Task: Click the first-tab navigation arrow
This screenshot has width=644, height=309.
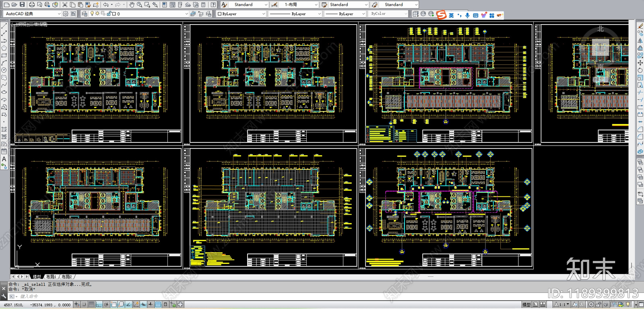Action: [x=13, y=277]
